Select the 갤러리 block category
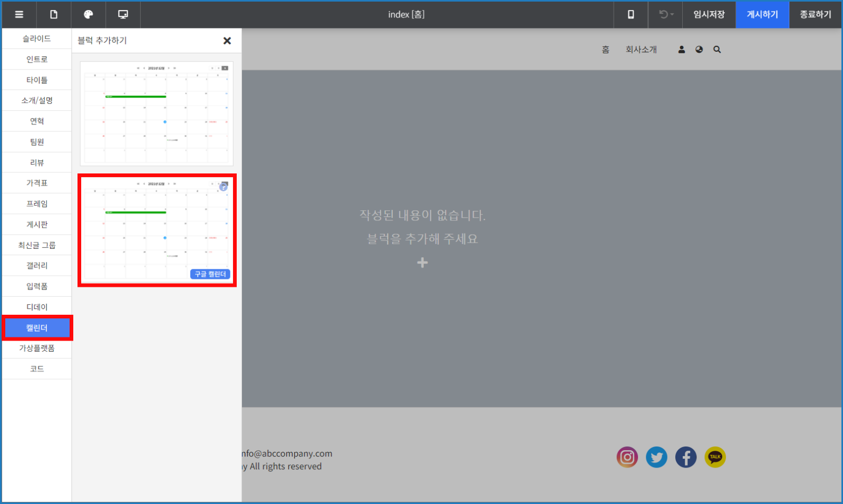Image resolution: width=843 pixels, height=504 pixels. click(37, 266)
